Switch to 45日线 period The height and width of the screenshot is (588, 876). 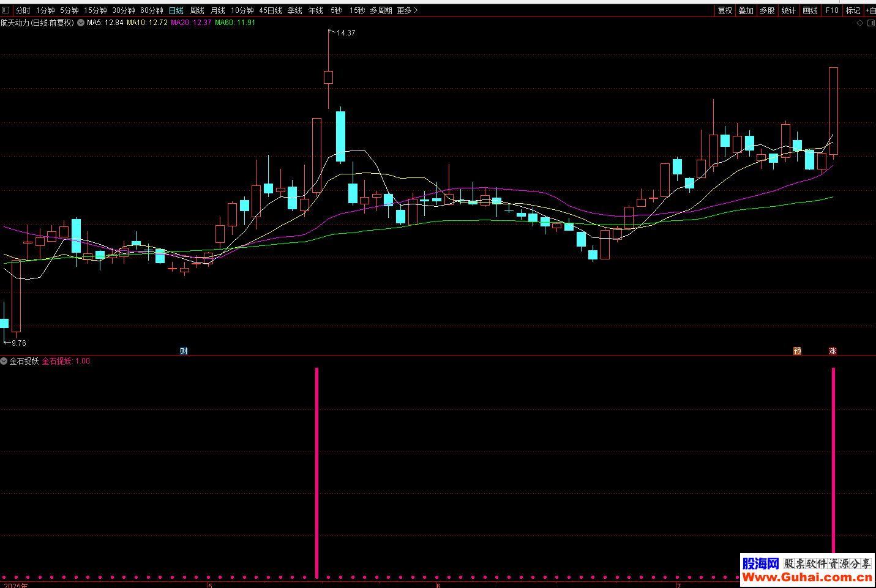coord(271,10)
